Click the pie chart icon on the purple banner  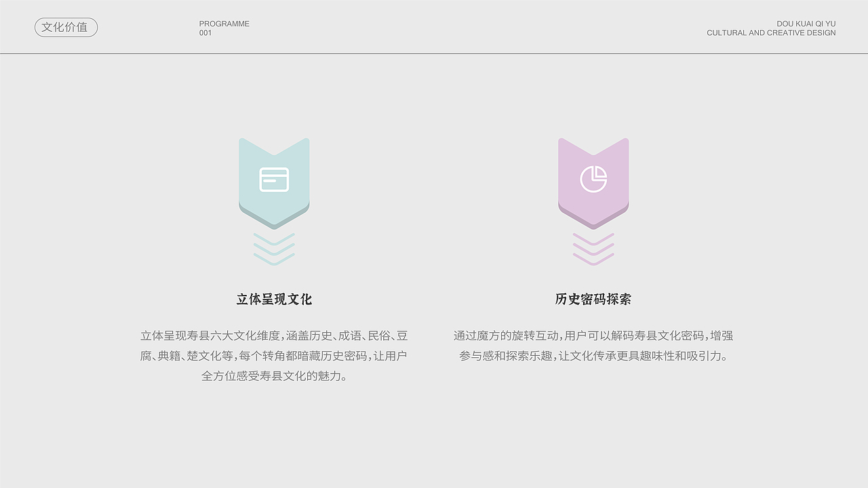(593, 180)
